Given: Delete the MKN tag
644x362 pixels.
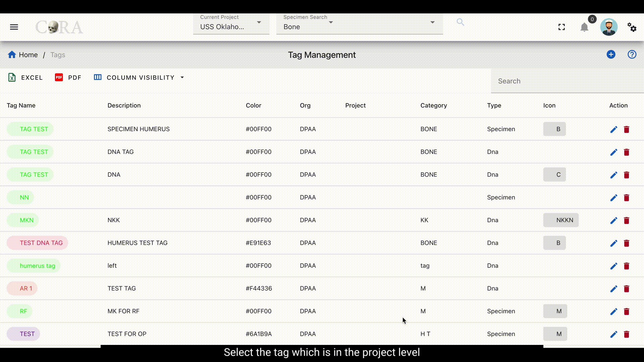Looking at the screenshot, I should [626, 221].
